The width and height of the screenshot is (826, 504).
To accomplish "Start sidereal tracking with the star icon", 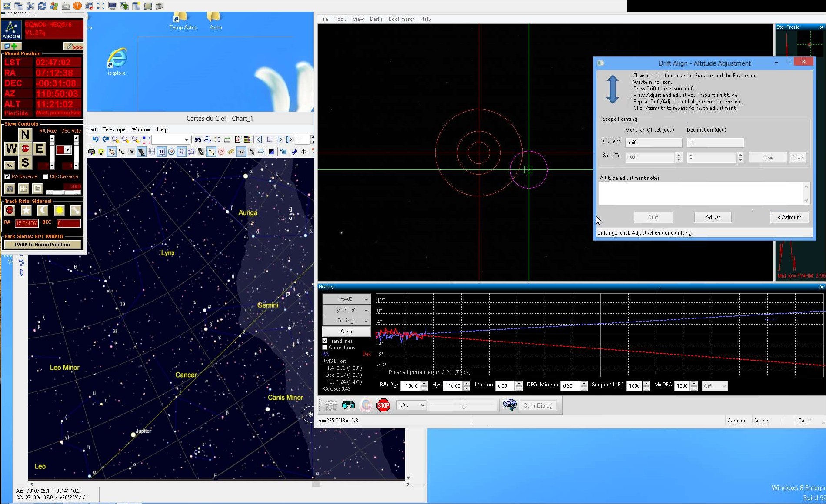I will click(26, 210).
